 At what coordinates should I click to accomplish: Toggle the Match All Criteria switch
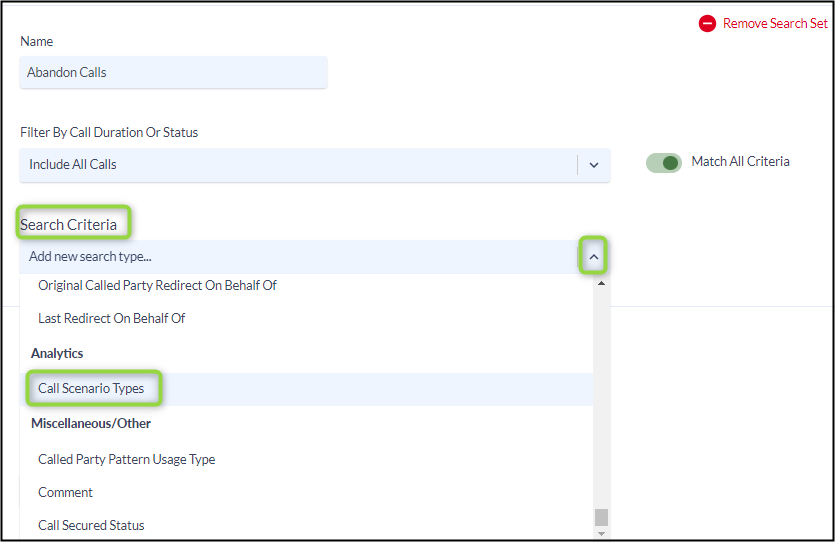[664, 162]
